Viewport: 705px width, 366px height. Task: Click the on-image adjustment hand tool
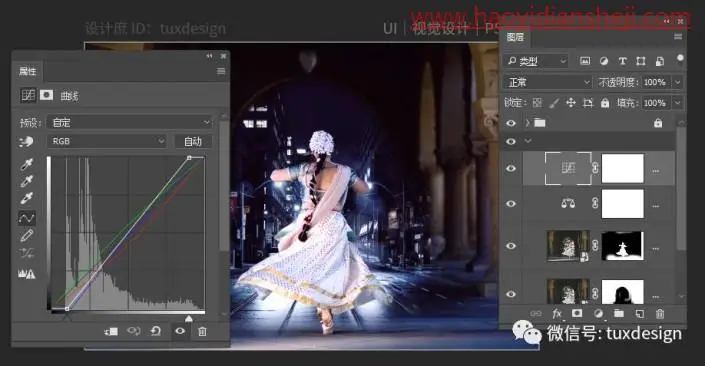[26, 142]
